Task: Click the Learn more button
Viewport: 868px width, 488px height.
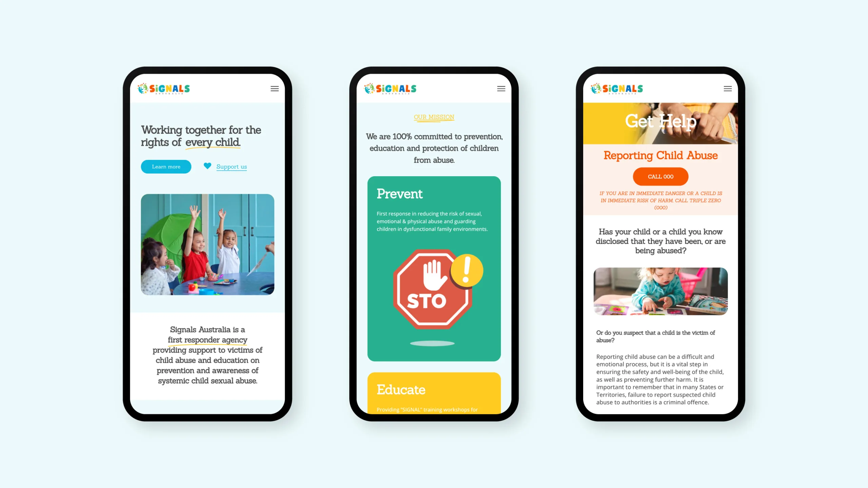Action: [166, 167]
